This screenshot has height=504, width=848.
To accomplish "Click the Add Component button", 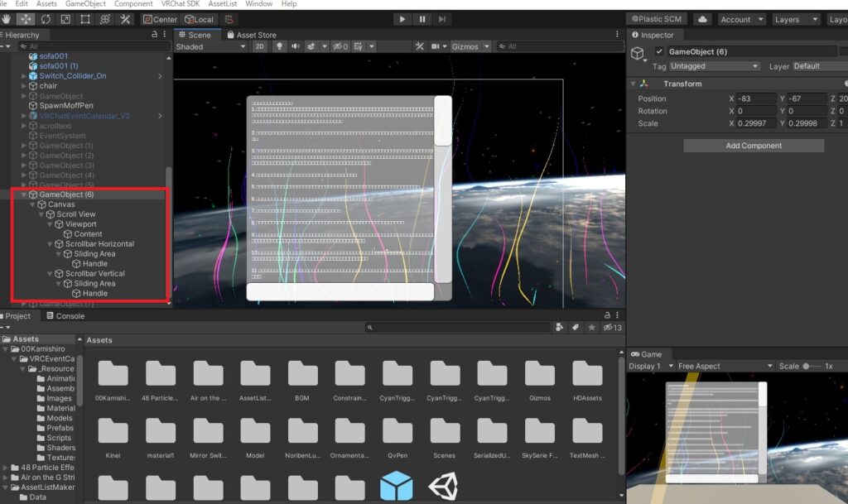I will click(753, 146).
